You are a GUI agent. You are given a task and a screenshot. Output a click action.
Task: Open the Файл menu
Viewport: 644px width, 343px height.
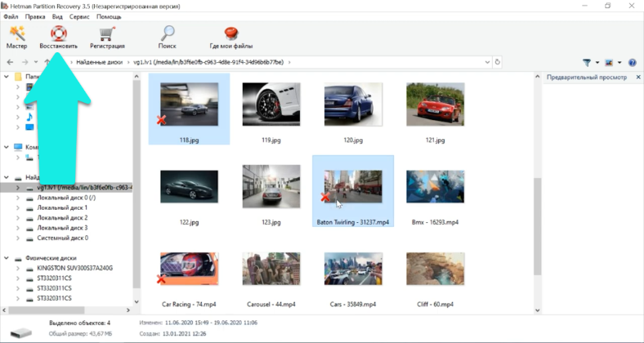point(11,16)
